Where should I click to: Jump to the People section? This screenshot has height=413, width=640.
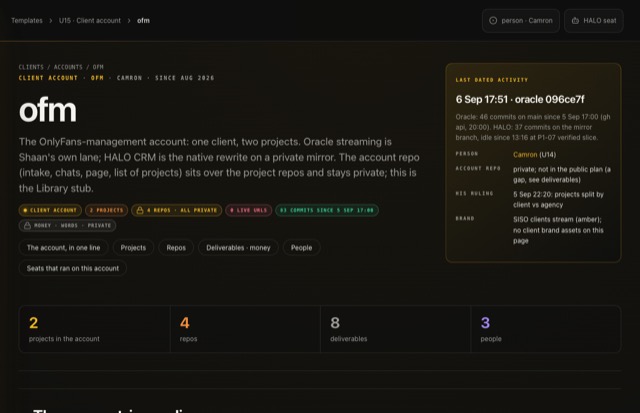coord(301,248)
